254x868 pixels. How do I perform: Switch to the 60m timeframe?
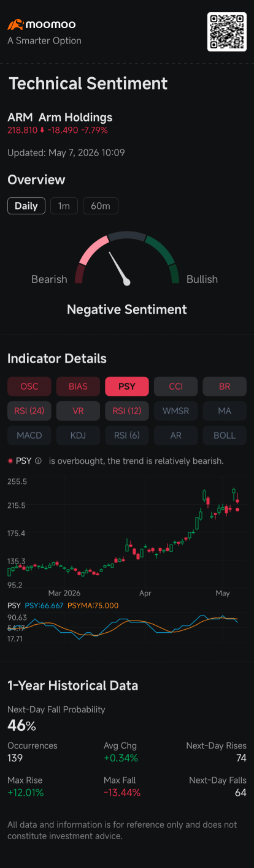[101, 206]
